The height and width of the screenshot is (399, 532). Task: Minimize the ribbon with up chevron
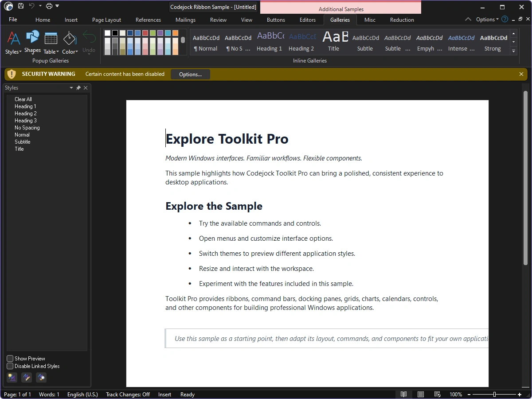(468, 20)
